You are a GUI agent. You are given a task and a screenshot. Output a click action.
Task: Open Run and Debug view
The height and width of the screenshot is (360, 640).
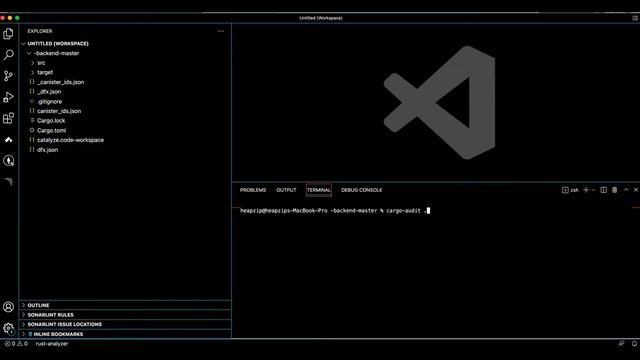pyautogui.click(x=8, y=97)
